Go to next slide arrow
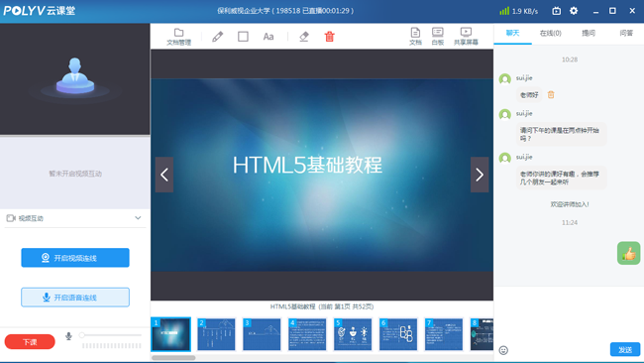644x363 pixels. point(480,175)
